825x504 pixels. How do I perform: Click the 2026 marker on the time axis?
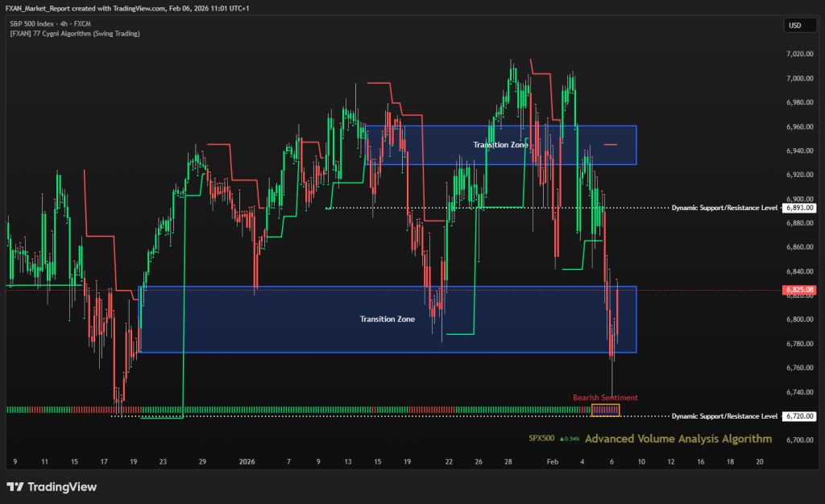247,462
